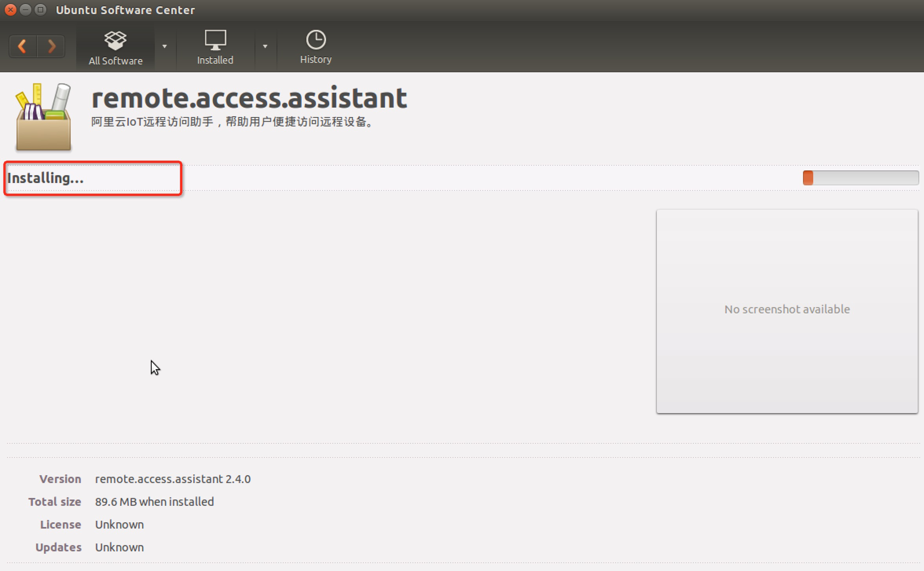
Task: Open the All Software section
Action: click(115, 48)
